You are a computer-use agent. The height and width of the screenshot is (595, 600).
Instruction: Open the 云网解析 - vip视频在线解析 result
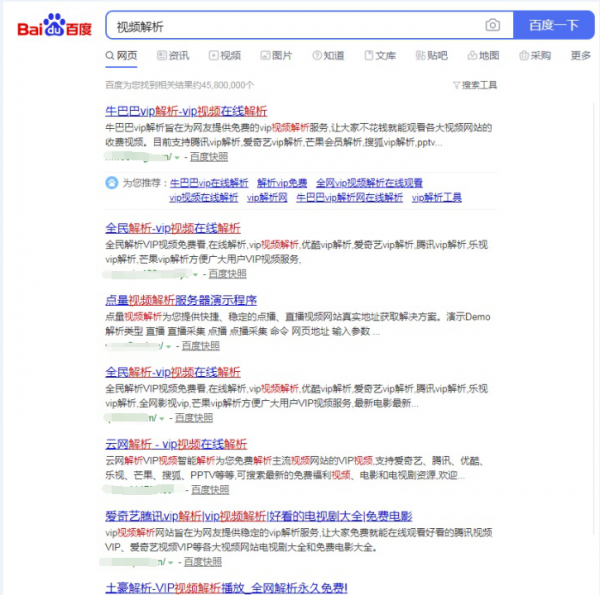[x=176, y=443]
